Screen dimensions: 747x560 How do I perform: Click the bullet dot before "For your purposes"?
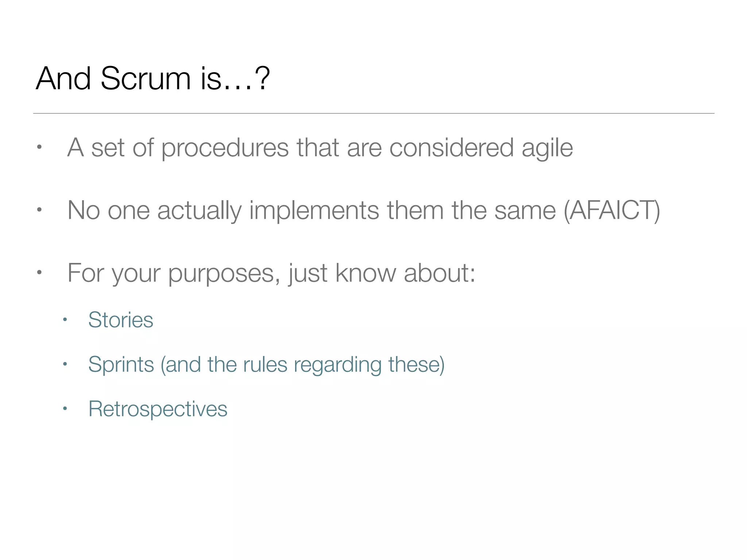click(x=39, y=273)
